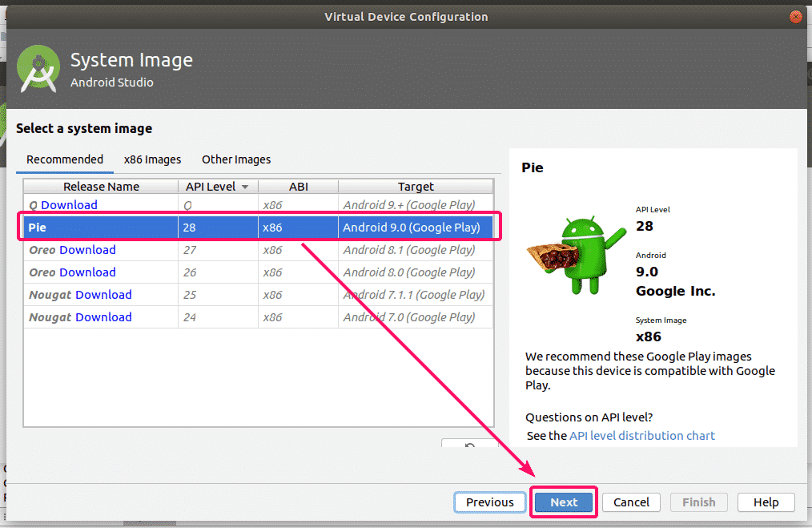Click the Finish button
This screenshot has width=812, height=528.
(698, 502)
